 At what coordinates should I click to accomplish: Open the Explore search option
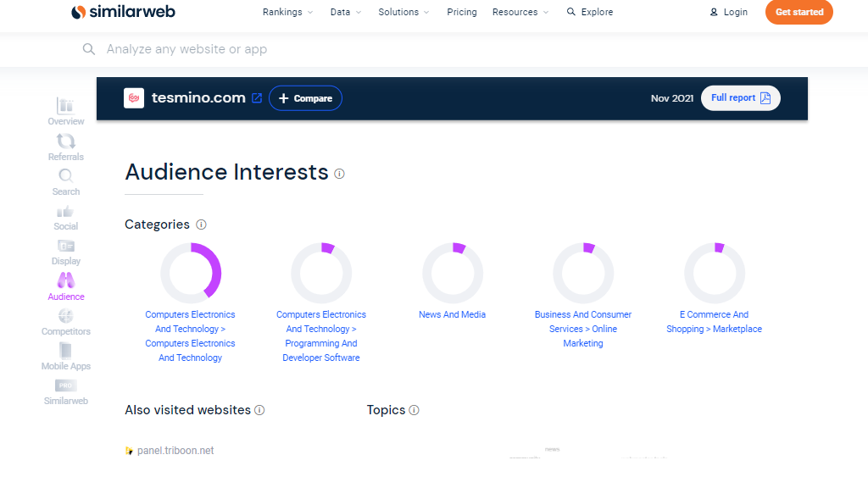pos(590,12)
